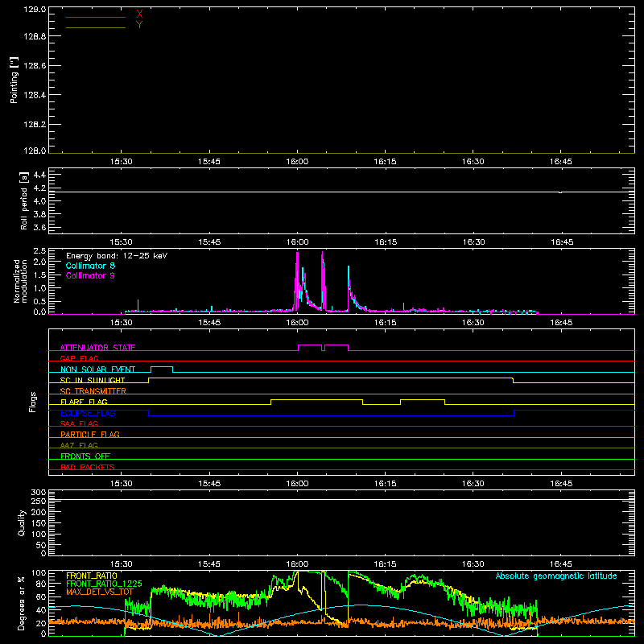Click the '150' quality axis tick label
The image size is (644, 644).
pyautogui.click(x=38, y=523)
